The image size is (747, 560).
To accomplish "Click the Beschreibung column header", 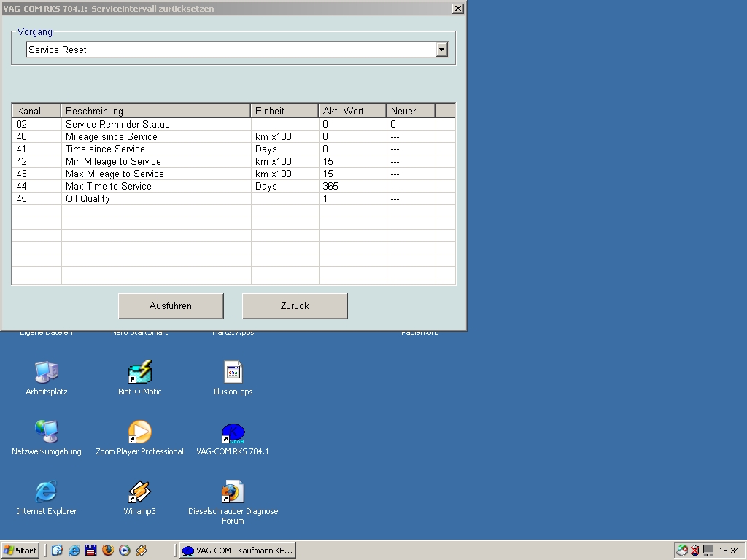I will [156, 111].
